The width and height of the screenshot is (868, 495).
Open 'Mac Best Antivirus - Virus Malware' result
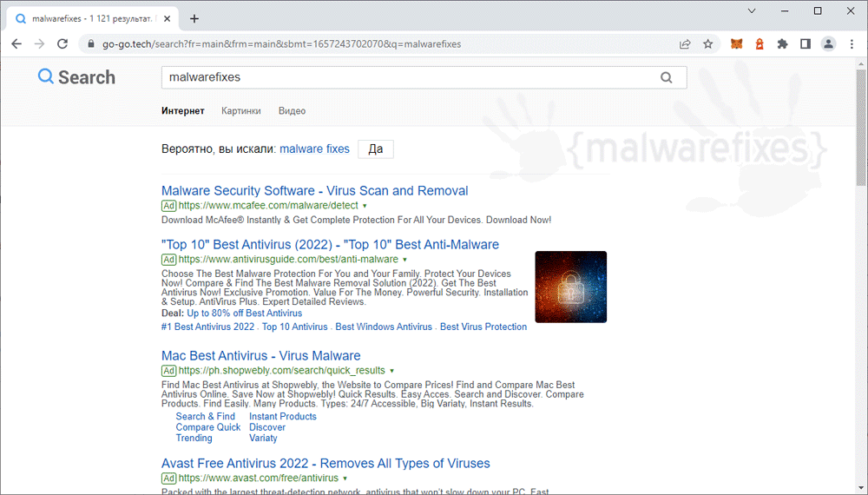tap(260, 356)
